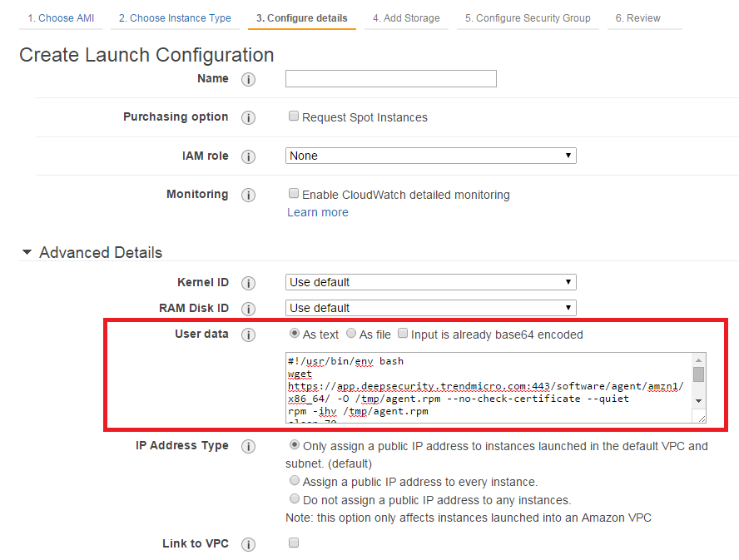
Task: Open the Monitoring info tooltip icon
Action: point(248,194)
